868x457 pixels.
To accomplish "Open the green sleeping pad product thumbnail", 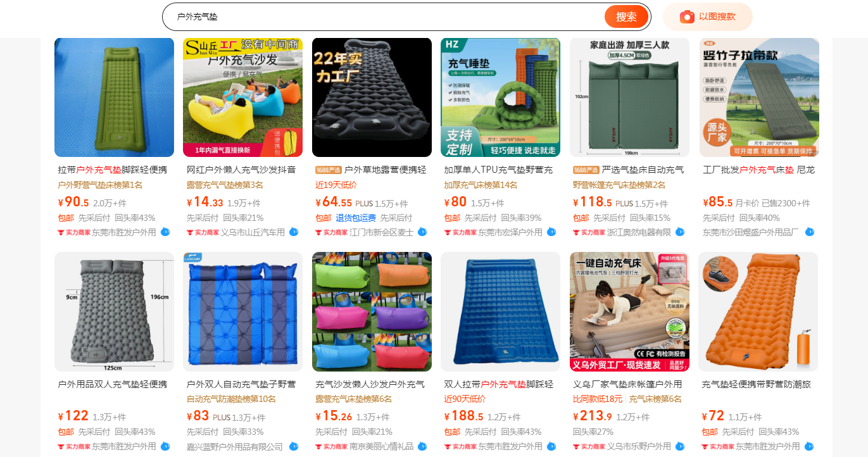I will point(114,97).
